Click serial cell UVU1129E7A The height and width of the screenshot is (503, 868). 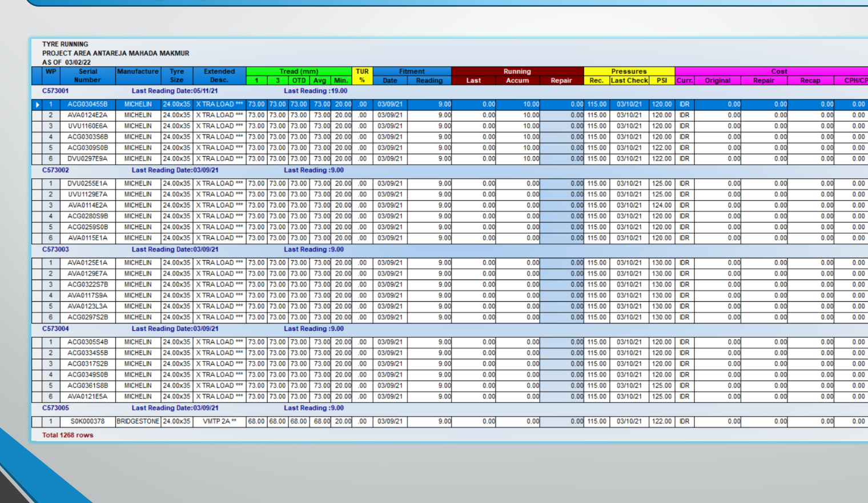87,195
